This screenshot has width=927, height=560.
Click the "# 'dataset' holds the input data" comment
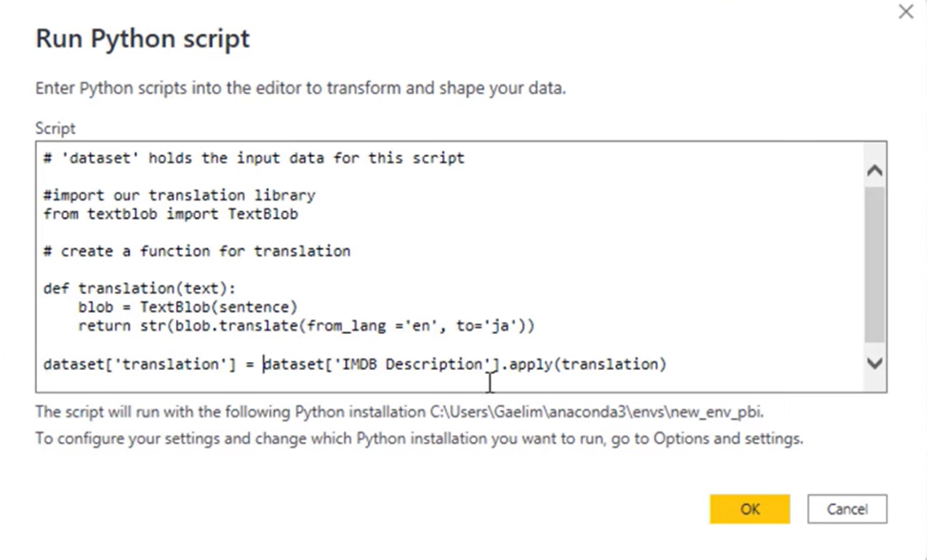click(x=254, y=159)
